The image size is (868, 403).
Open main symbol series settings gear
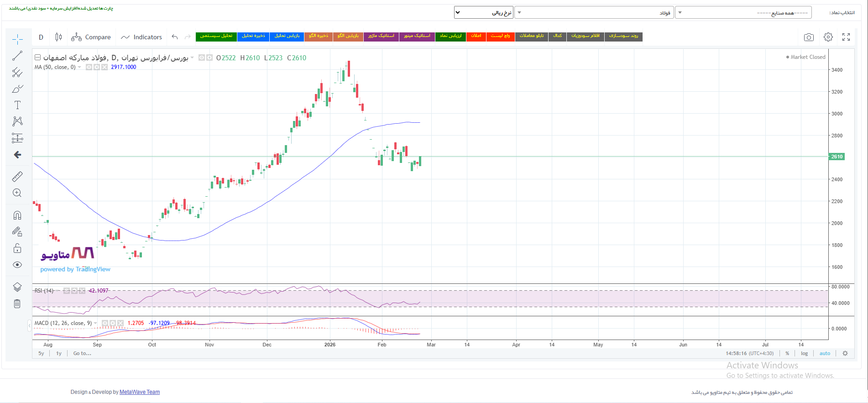pyautogui.click(x=209, y=58)
